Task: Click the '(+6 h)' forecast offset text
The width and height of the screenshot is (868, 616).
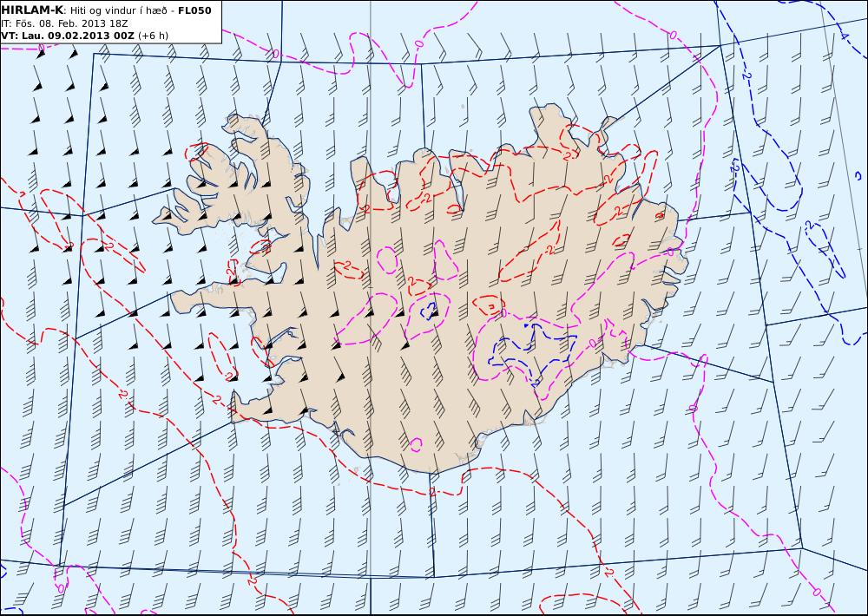Action: click(154, 36)
